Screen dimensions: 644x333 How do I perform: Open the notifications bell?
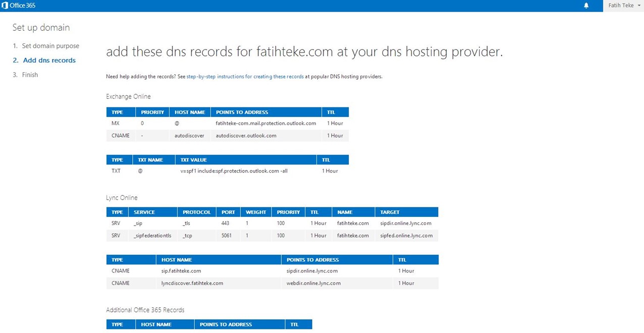click(586, 6)
